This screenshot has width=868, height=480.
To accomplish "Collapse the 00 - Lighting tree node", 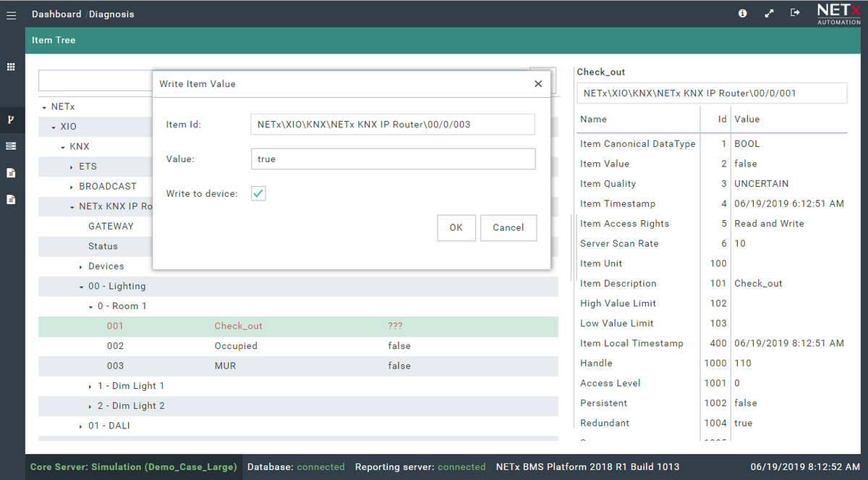I will pos(81,287).
